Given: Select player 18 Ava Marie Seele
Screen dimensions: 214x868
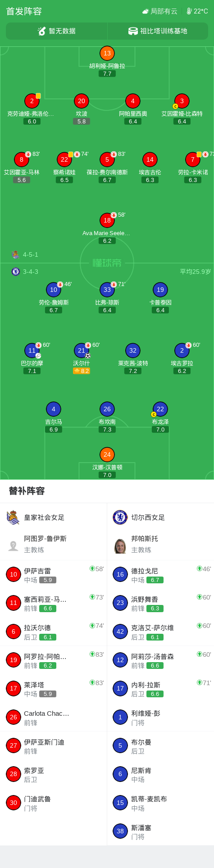Looking at the screenshot, I should 107,220.
